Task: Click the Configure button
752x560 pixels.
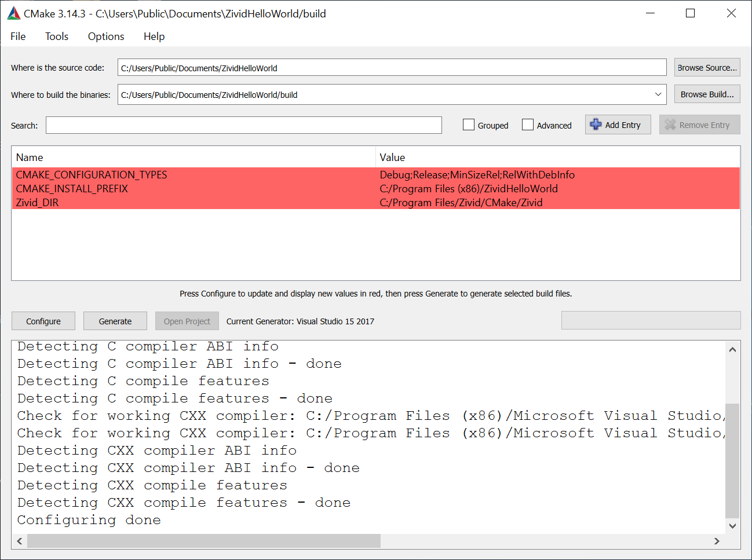Action: coord(43,321)
